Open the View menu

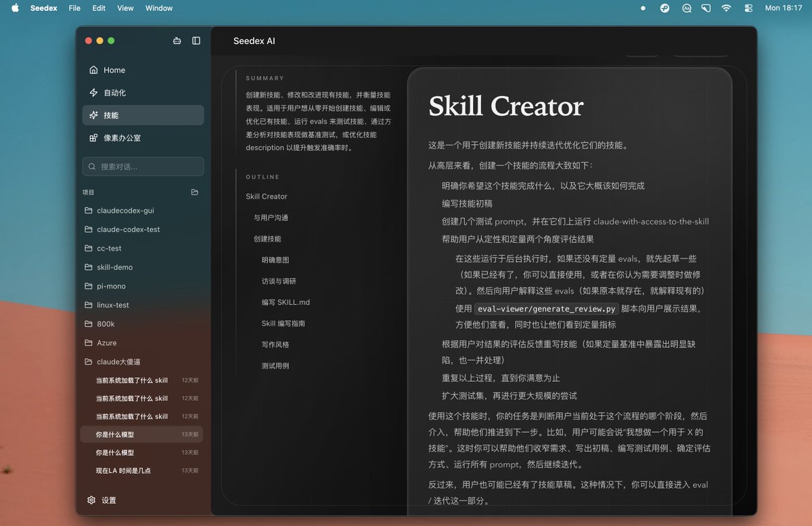[125, 8]
